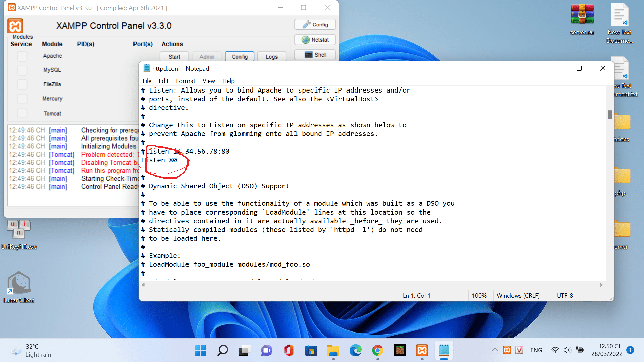Image resolution: width=644 pixels, height=362 pixels.
Task: Start the Apache module
Action: (x=174, y=57)
